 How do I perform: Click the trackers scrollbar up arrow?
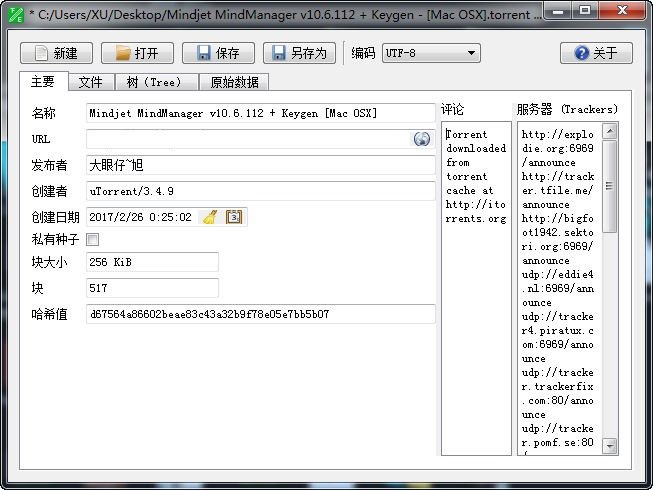[610, 132]
